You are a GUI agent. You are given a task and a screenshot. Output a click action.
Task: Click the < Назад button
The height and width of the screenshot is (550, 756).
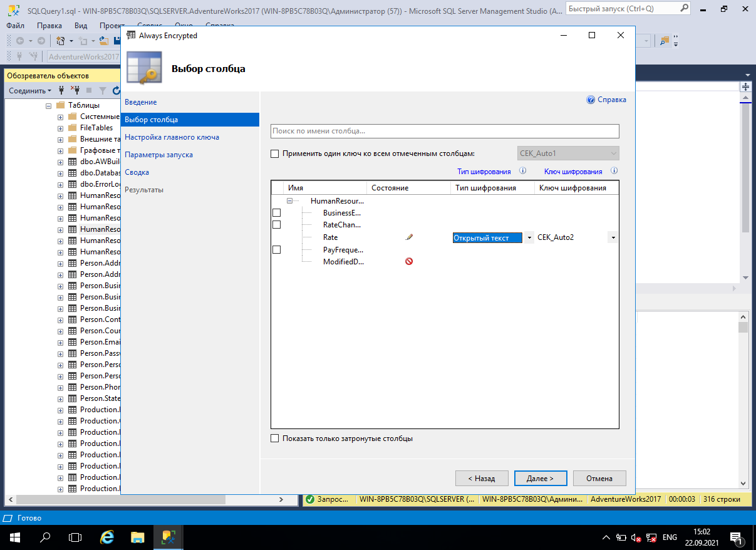(482, 478)
